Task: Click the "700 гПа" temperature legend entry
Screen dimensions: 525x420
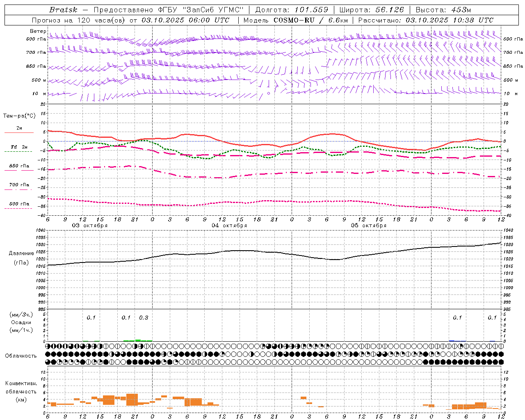Action: 19,185
